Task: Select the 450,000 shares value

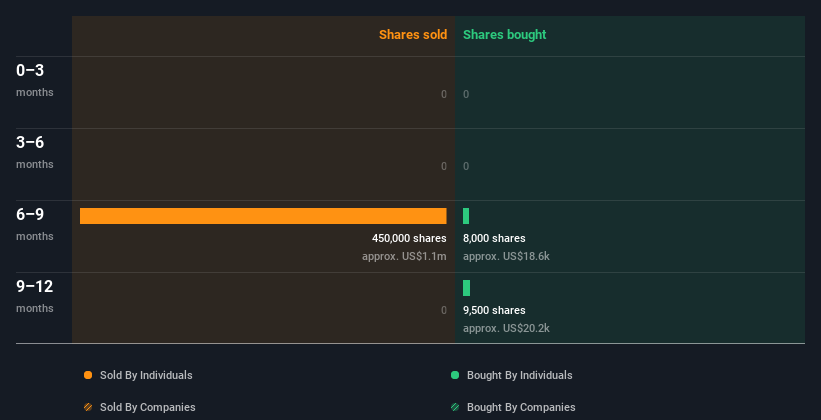Action: 409,238
